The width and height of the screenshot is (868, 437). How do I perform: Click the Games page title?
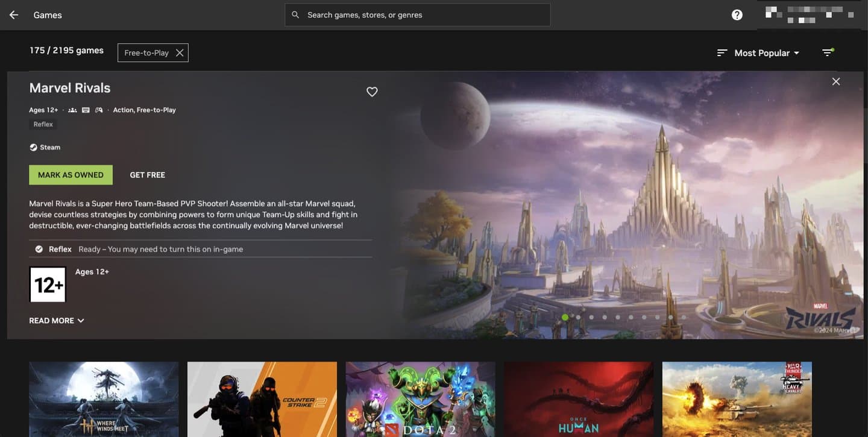click(48, 15)
